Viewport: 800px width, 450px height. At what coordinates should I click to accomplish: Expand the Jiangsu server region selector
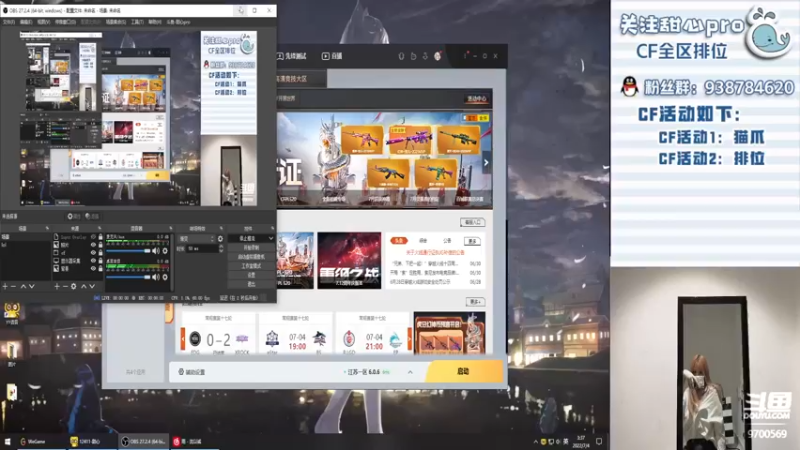[x=410, y=372]
